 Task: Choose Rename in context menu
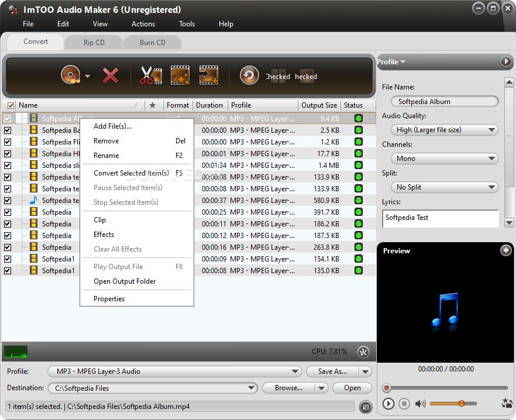pos(137,156)
